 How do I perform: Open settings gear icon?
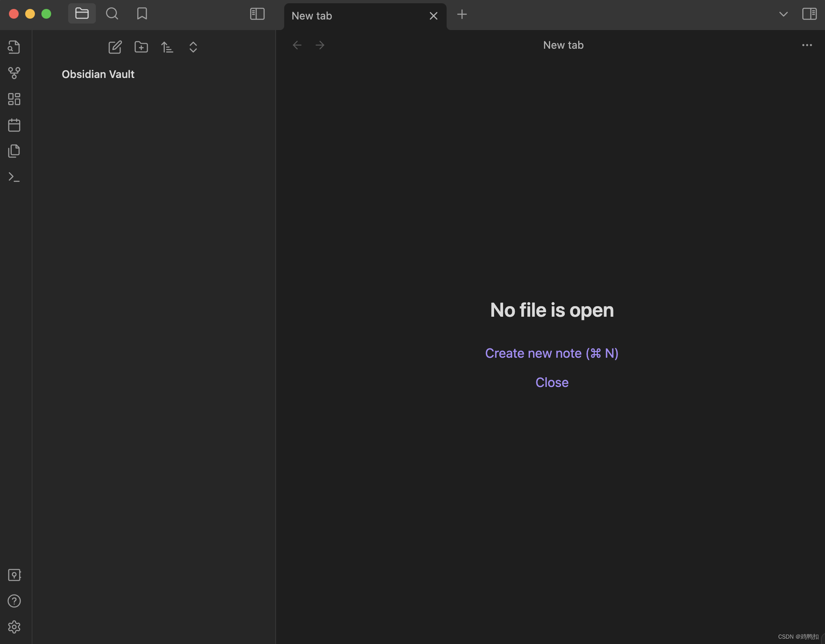(14, 627)
